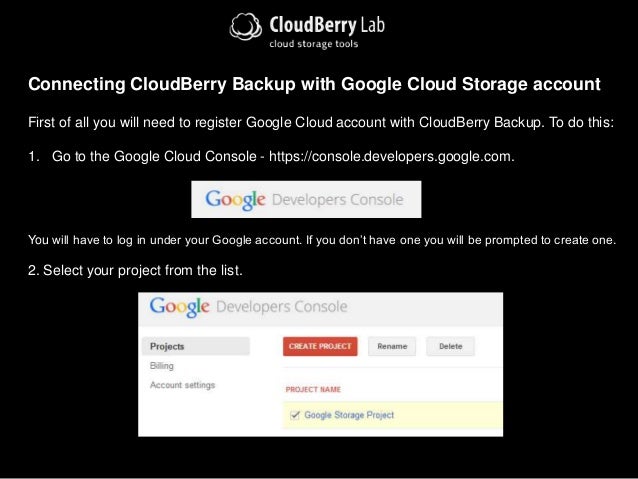
Task: Click the highlighted project row background
Action: (x=393, y=415)
